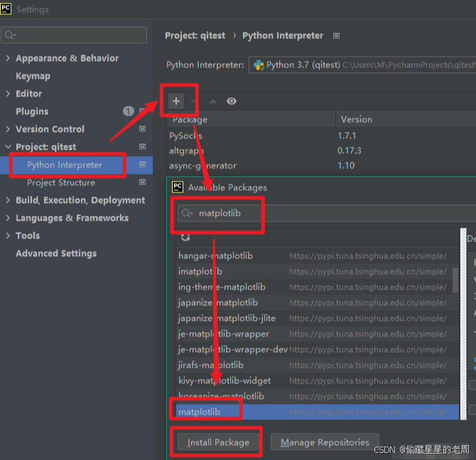Expand the Version Control section
476x460 pixels.
tap(8, 129)
